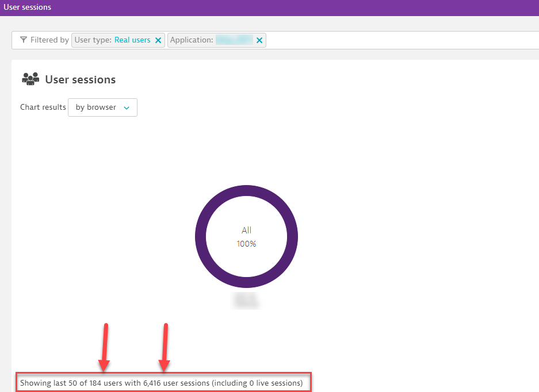Click the 'Filtered by' label text
This screenshot has width=539, height=392.
click(49, 40)
